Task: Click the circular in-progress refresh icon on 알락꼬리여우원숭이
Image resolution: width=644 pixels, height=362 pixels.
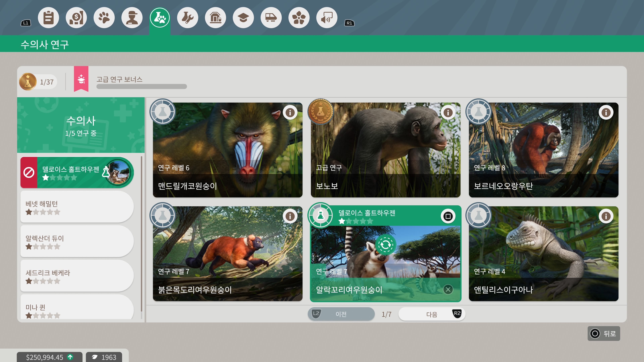Action: pyautogui.click(x=386, y=245)
